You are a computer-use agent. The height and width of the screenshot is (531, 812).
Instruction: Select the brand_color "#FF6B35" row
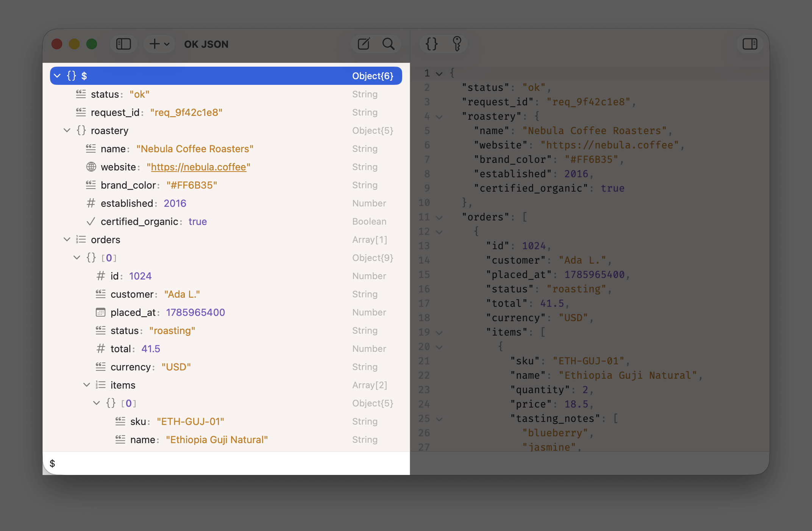[226, 185]
